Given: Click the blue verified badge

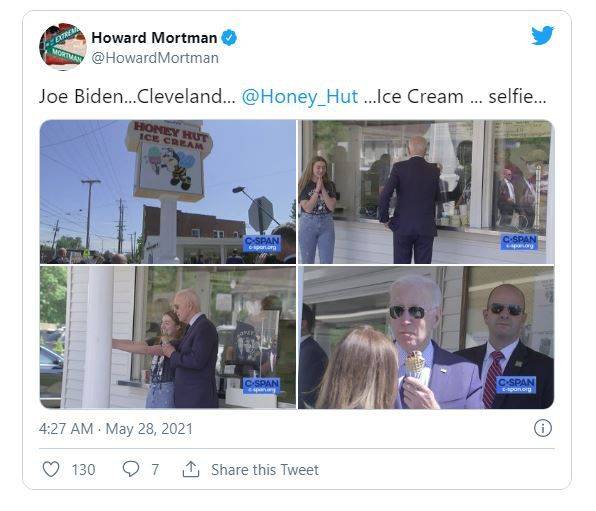Looking at the screenshot, I should pyautogui.click(x=229, y=38).
